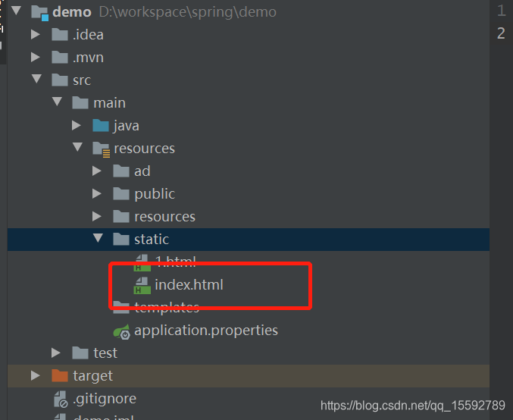Select the static folder name

pos(152,240)
